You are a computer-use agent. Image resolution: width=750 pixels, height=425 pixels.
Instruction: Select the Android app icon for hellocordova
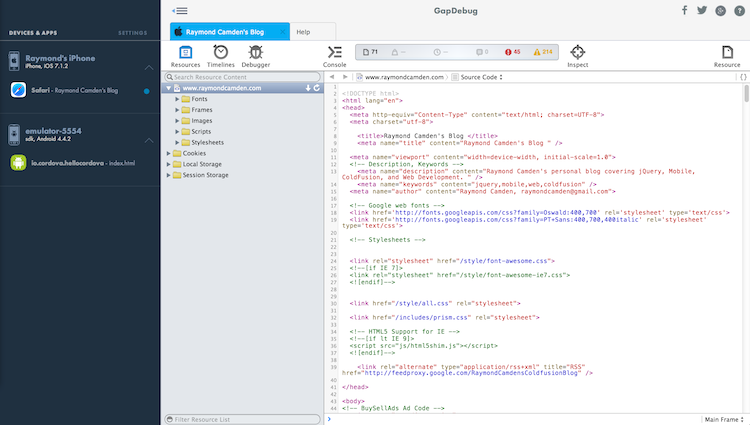click(x=18, y=163)
